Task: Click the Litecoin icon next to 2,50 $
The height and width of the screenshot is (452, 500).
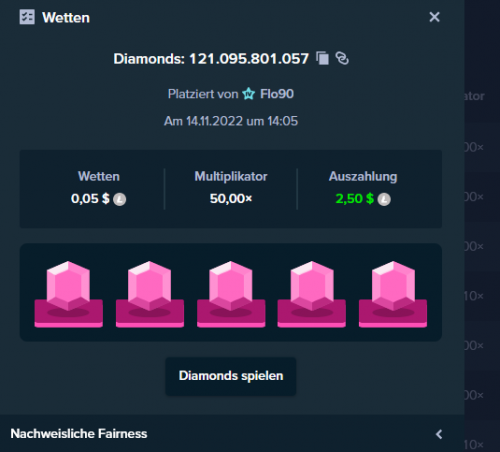Action: pos(384,199)
